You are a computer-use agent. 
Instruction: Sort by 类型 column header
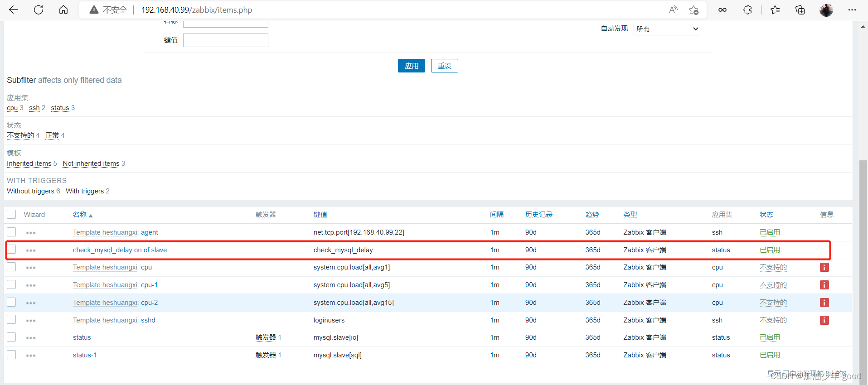(630, 215)
